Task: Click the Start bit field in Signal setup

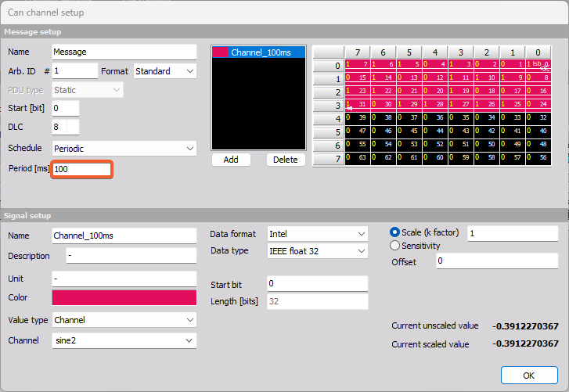Action: click(318, 283)
